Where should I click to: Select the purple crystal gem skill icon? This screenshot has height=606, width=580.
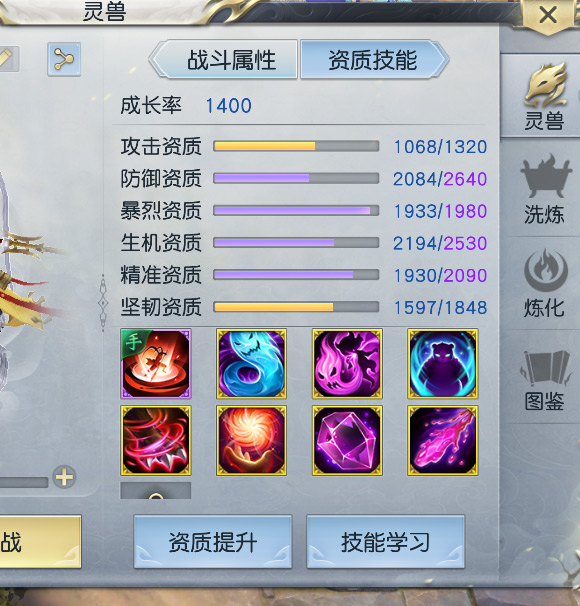(x=347, y=440)
